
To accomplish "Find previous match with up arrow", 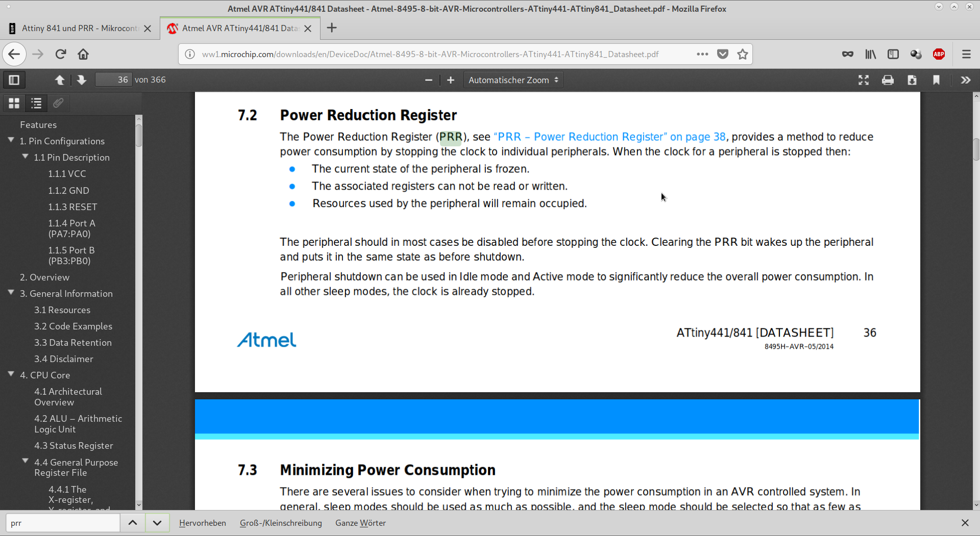I will coord(133,523).
